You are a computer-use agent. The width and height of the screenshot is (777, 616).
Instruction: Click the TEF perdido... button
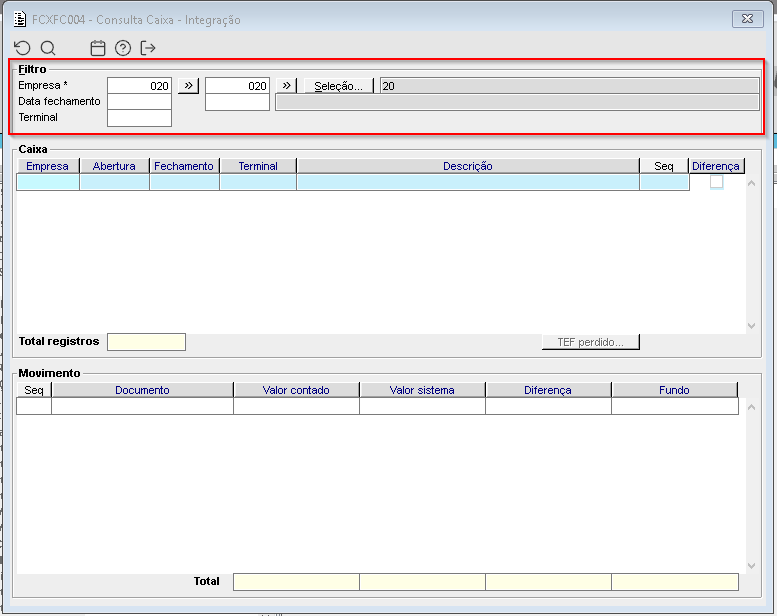point(591,342)
